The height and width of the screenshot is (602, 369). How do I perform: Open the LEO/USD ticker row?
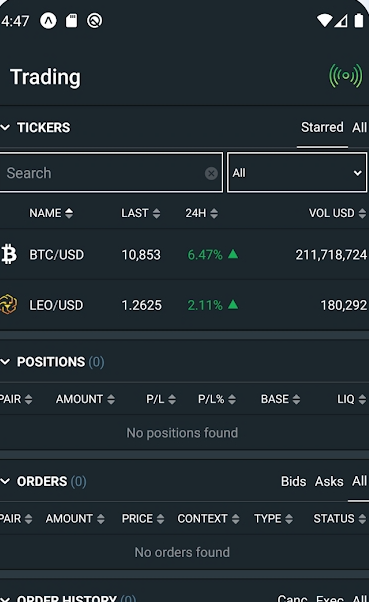(184, 305)
